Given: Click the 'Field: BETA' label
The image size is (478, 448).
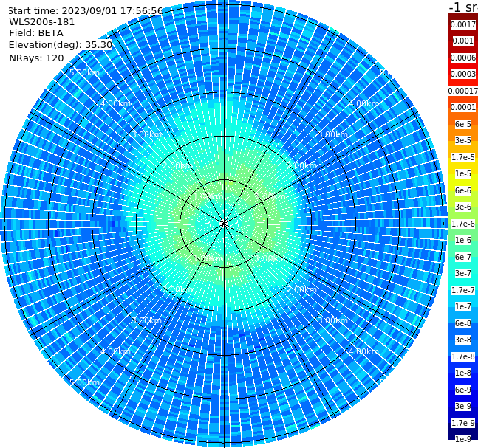Looking at the screenshot, I should click(x=36, y=33).
